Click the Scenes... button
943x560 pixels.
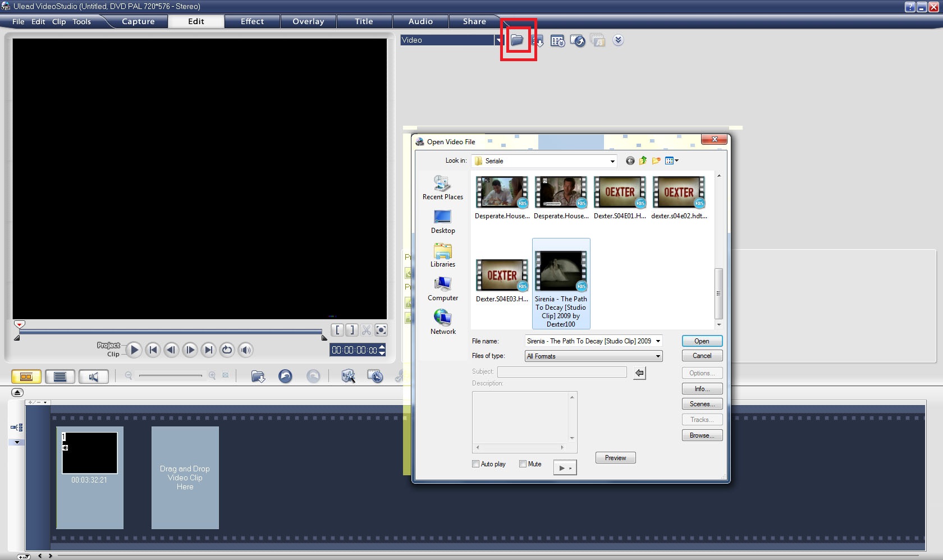tap(702, 404)
